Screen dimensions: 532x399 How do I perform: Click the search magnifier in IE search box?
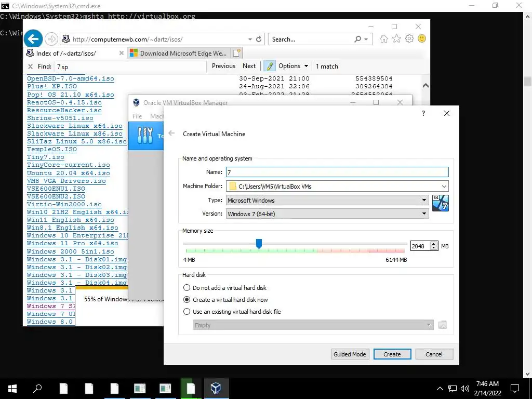point(357,39)
